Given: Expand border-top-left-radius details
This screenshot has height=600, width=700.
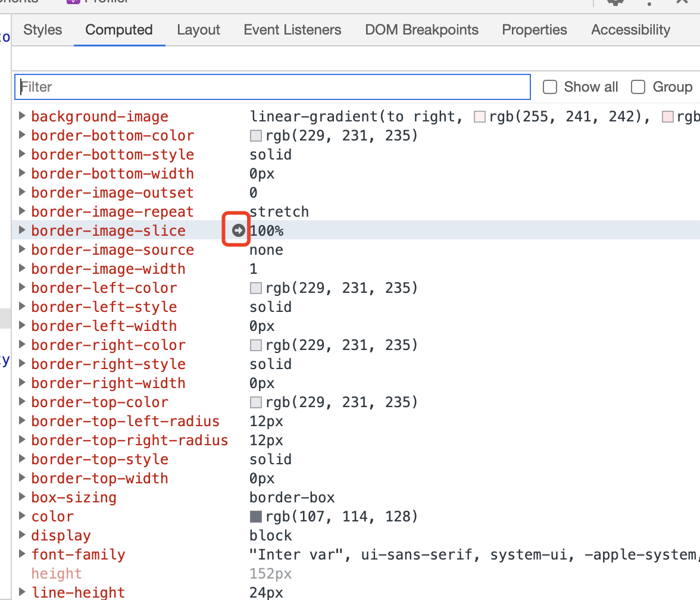Looking at the screenshot, I should coord(21,421).
